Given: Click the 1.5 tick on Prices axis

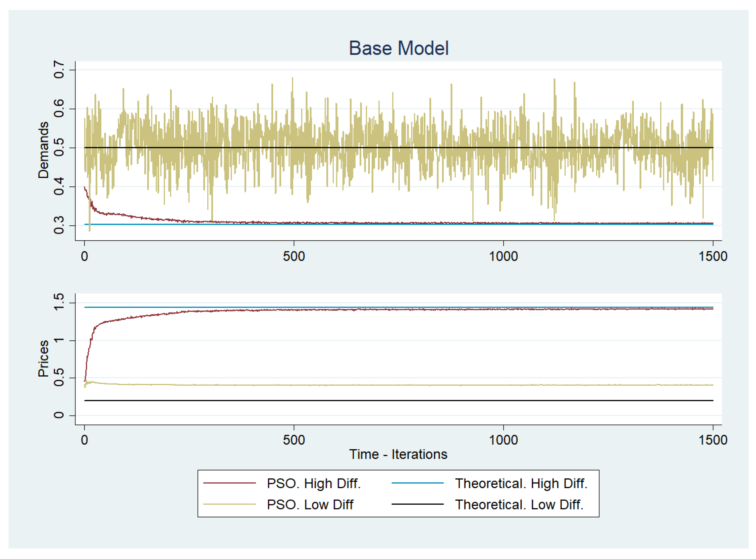Looking at the screenshot, I should click(x=59, y=302).
